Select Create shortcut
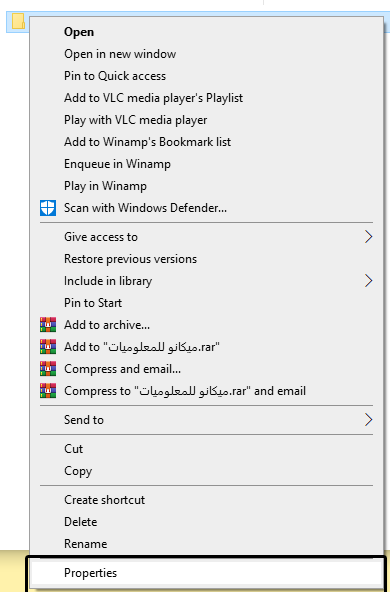The image size is (390, 592). (207, 500)
